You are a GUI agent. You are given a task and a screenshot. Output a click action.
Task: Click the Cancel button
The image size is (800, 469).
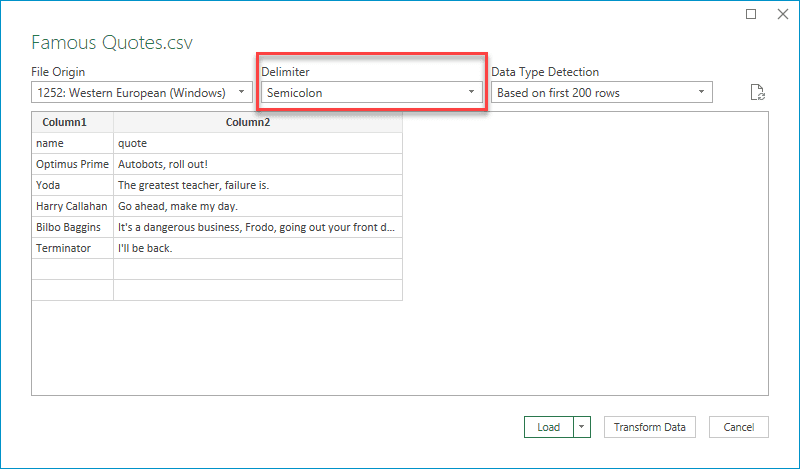[738, 427]
